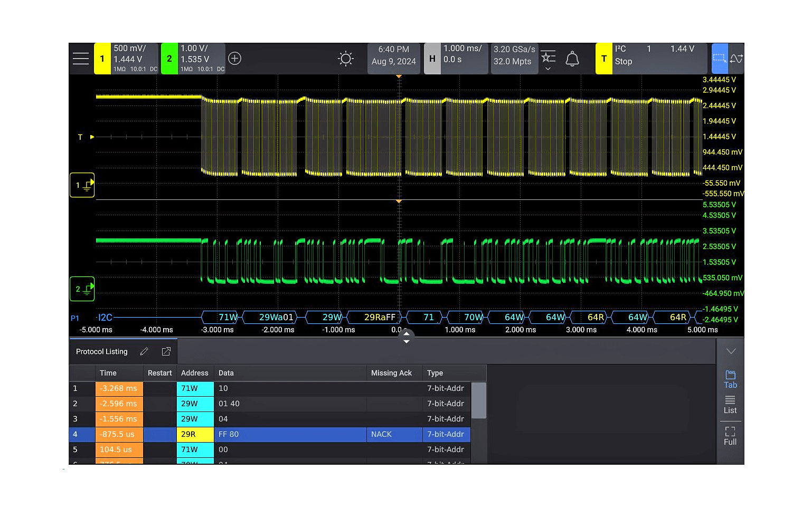Select row 3 time -1.556 ms

[x=119, y=419]
